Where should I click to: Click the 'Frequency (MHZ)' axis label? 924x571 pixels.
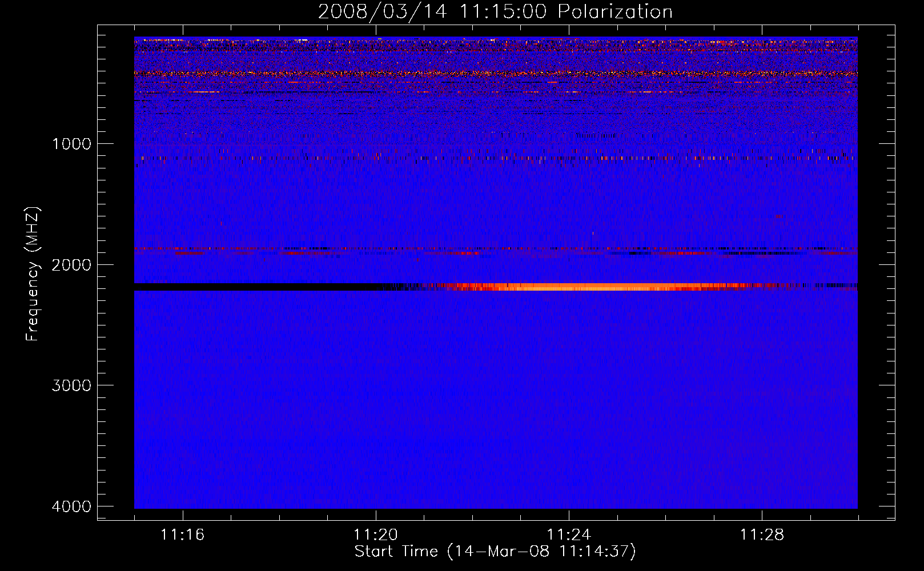pos(33,274)
